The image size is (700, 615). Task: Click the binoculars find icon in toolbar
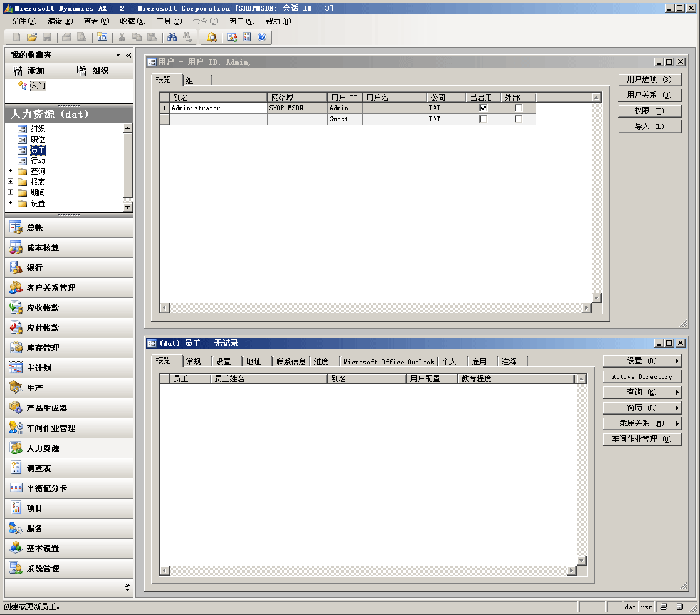click(172, 37)
